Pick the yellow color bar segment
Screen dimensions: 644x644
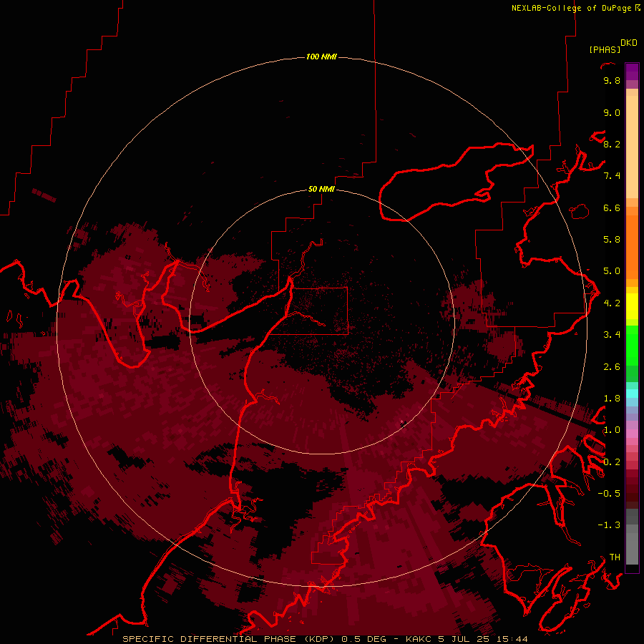(x=632, y=306)
